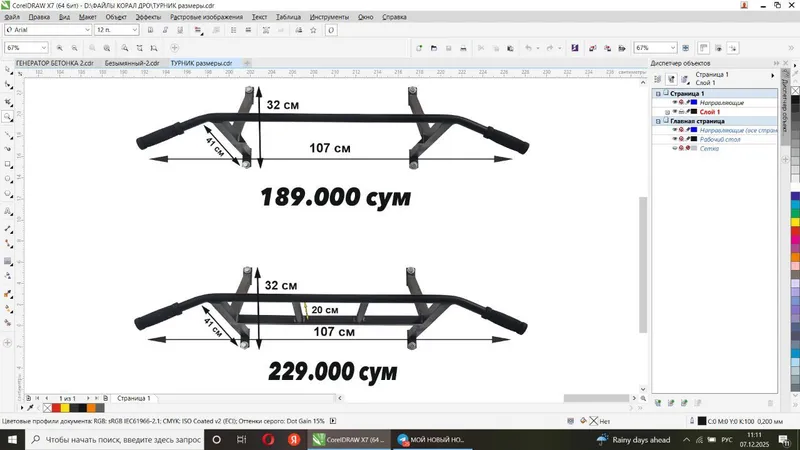Image resolution: width=800 pixels, height=450 pixels.
Task: Pick the red swatch in document palette
Action: click(x=56, y=408)
